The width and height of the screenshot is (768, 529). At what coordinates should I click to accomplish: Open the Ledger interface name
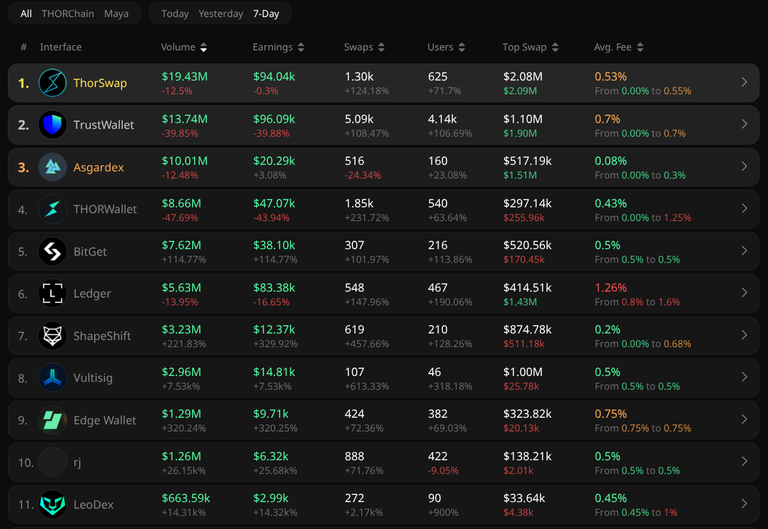[x=92, y=294]
